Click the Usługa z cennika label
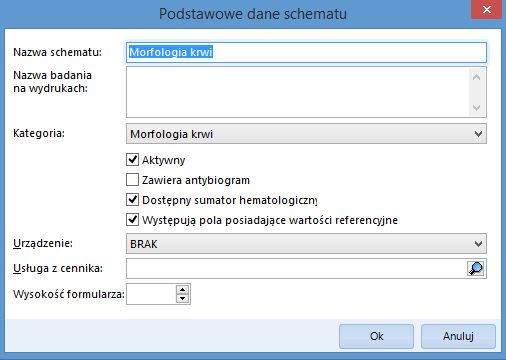 pos(58,268)
